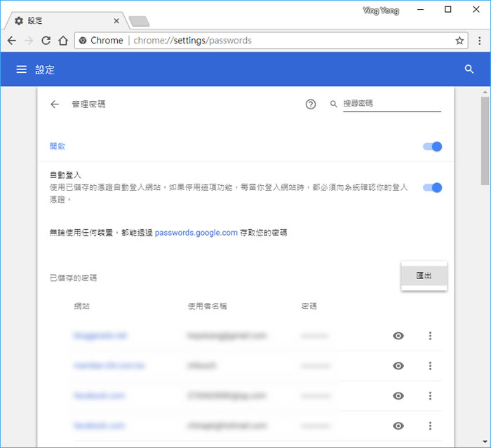Image resolution: width=491 pixels, height=448 pixels.
Task: Open more actions for first saved password
Action: (430, 337)
